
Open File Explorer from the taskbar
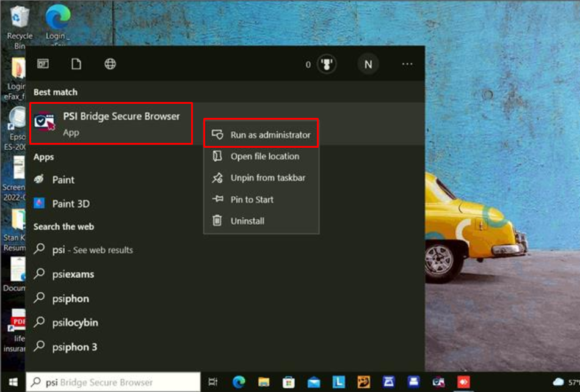264,382
